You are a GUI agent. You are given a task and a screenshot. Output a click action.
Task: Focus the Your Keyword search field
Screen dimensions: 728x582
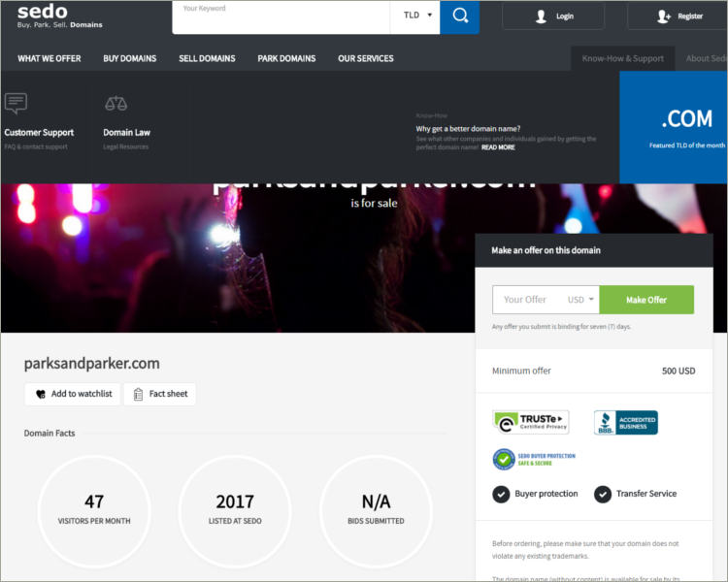click(281, 16)
